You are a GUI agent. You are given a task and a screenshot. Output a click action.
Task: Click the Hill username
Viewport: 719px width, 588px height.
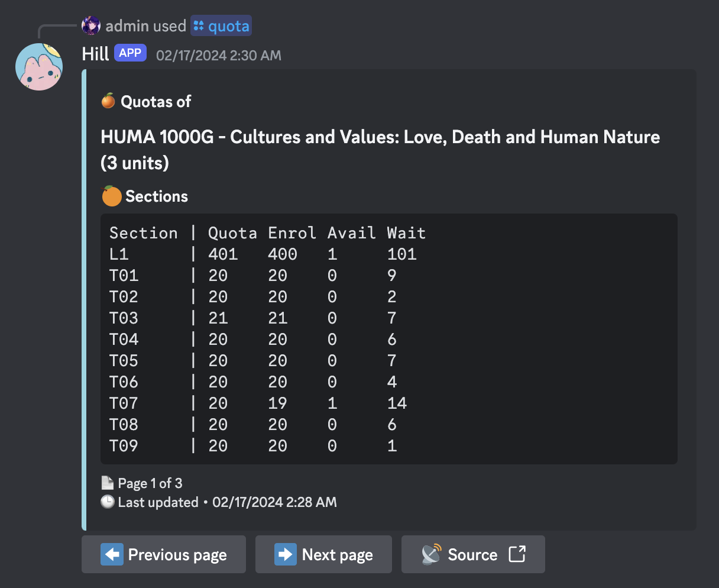95,54
